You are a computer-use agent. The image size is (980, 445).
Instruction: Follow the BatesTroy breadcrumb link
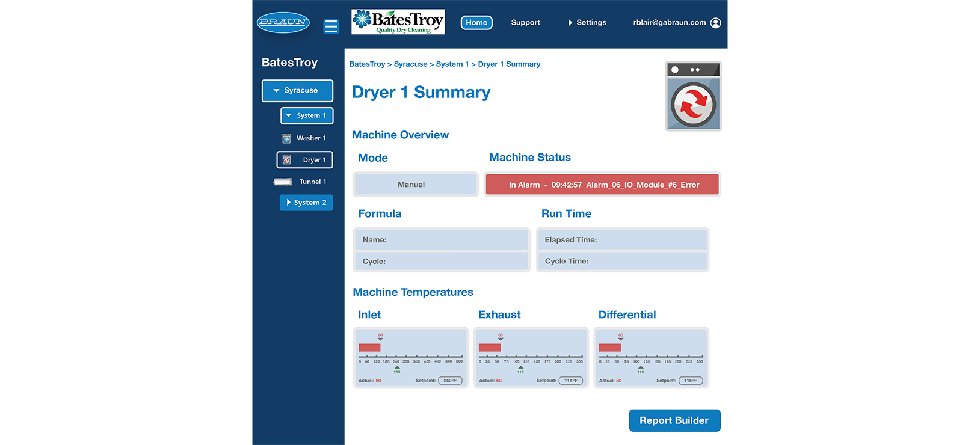click(367, 64)
